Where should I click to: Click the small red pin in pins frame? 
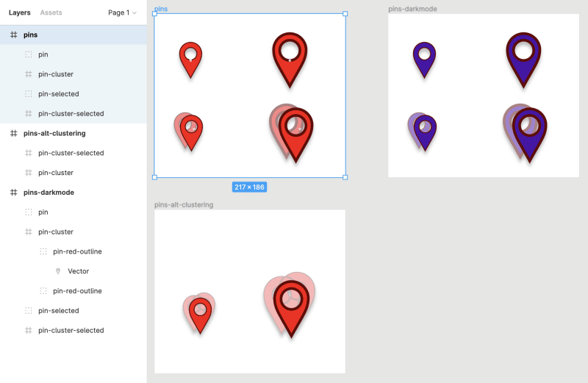(190, 60)
